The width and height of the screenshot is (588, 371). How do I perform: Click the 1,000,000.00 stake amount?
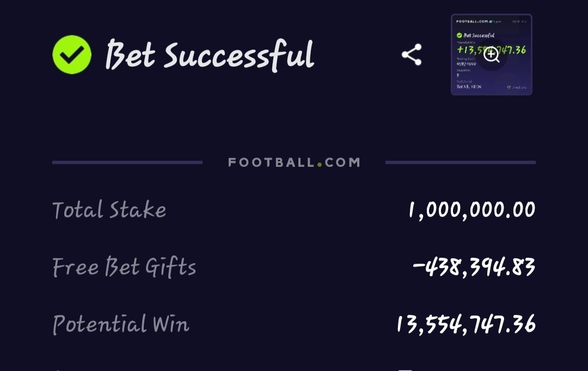(471, 210)
